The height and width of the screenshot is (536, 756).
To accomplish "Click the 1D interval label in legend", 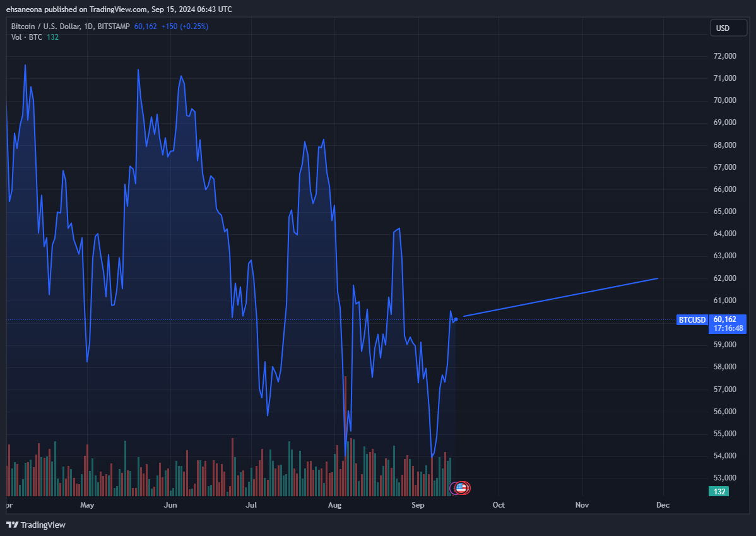I will tap(88, 27).
